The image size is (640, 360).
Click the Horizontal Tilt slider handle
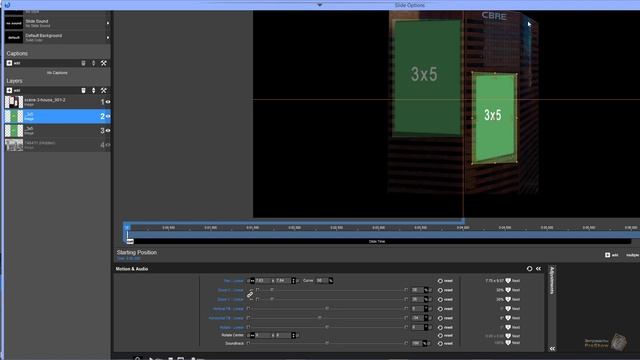coord(320,317)
